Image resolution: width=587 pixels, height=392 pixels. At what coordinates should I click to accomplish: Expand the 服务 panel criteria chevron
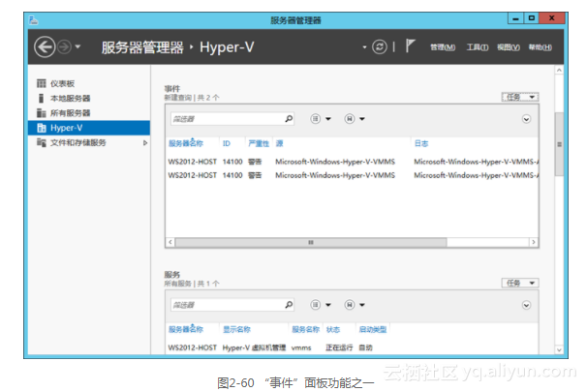526,305
